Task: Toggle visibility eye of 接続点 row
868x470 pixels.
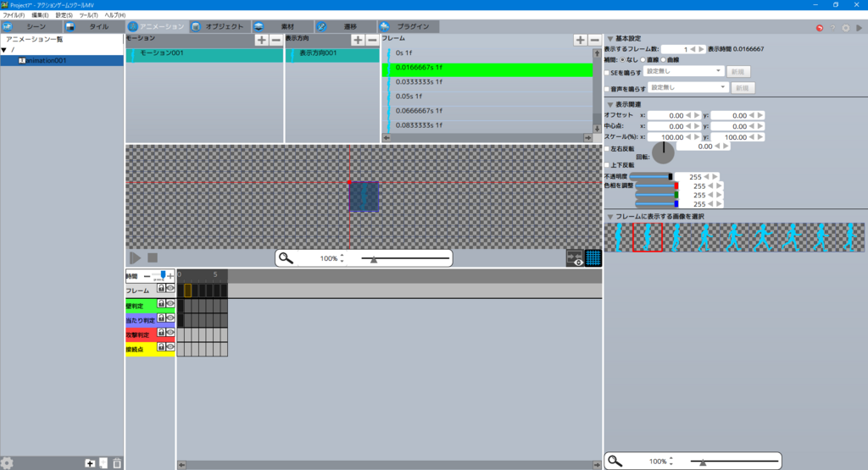Action: [x=170, y=346]
